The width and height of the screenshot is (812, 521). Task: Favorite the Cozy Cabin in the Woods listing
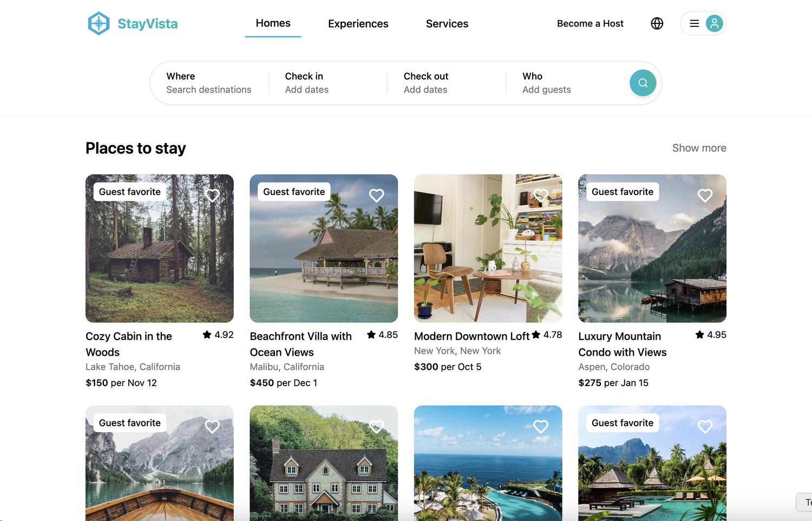(x=212, y=196)
